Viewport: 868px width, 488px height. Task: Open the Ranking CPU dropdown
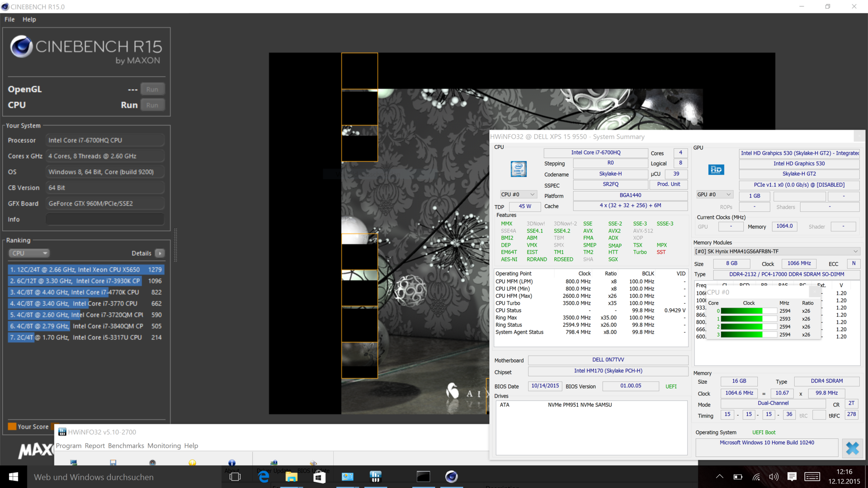point(28,253)
